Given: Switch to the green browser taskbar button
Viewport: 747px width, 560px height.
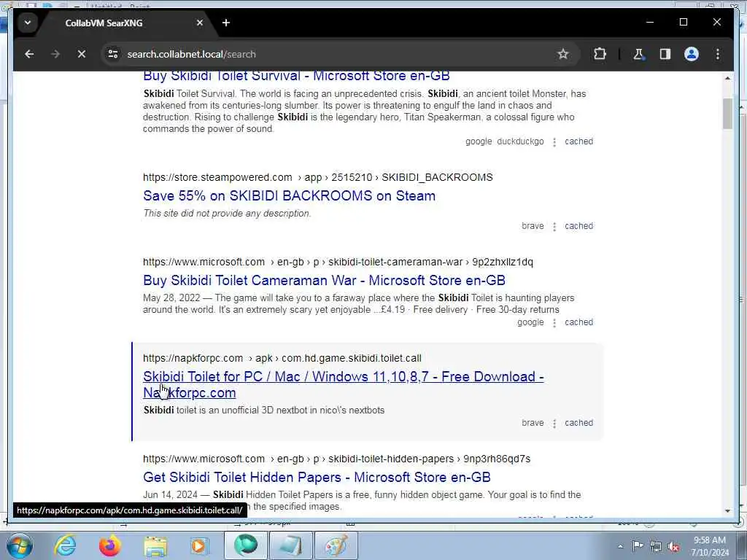Looking at the screenshot, I should [x=246, y=545].
